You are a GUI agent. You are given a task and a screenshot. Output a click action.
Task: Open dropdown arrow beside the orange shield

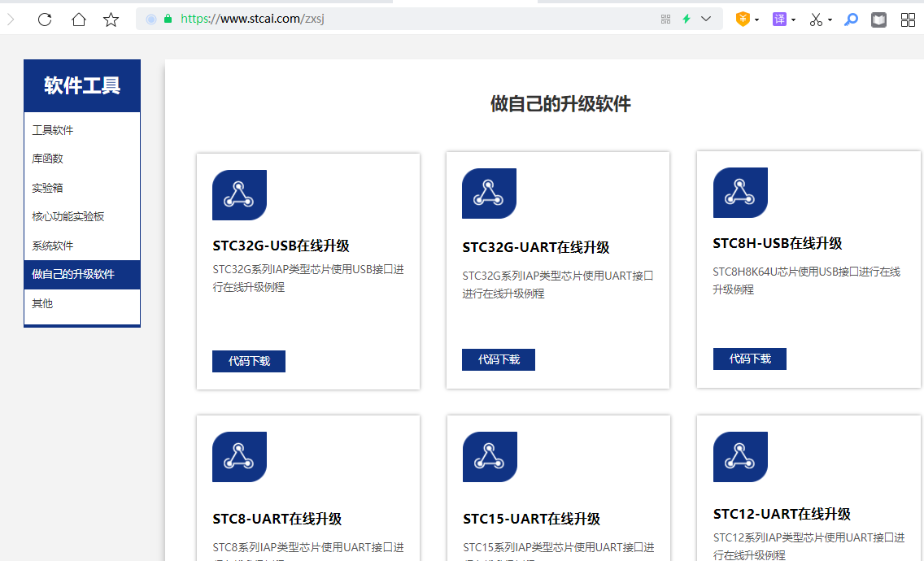tap(756, 20)
